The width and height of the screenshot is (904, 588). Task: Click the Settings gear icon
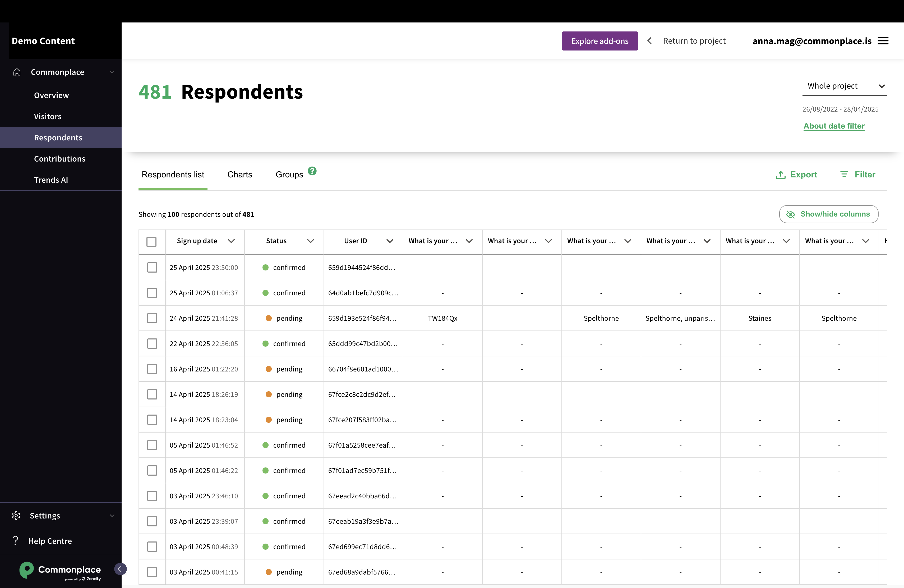click(16, 516)
